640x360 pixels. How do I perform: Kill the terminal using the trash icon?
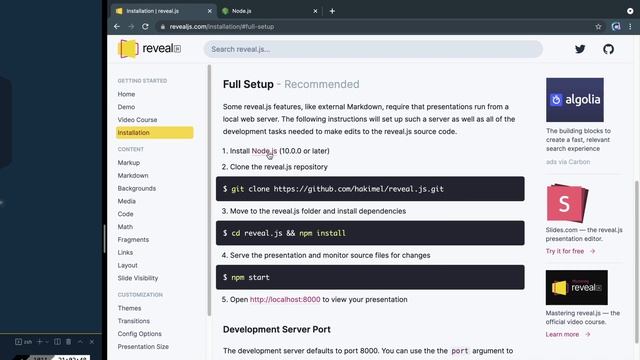pyautogui.click(x=69, y=342)
